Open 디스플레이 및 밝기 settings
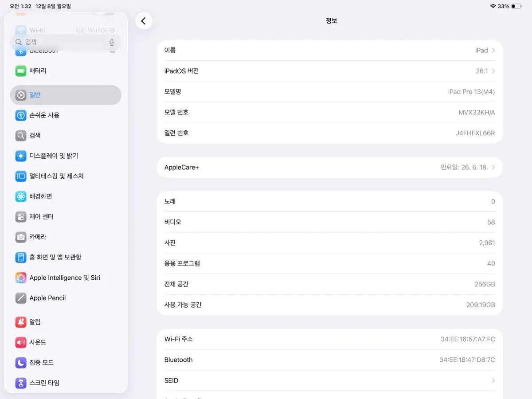This screenshot has height=399, width=532. 66,156
